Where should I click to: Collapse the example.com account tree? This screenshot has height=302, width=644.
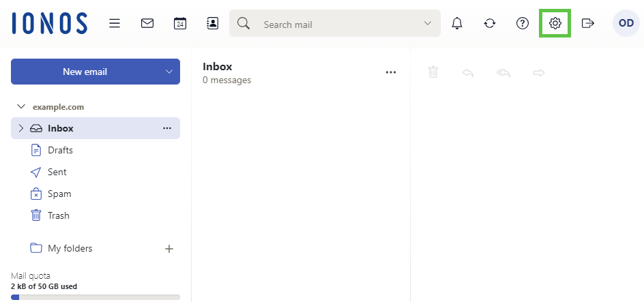tap(21, 107)
